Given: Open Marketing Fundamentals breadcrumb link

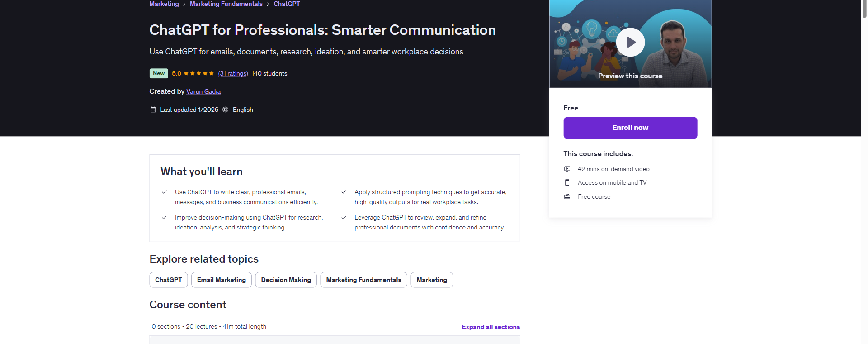Looking at the screenshot, I should (226, 4).
